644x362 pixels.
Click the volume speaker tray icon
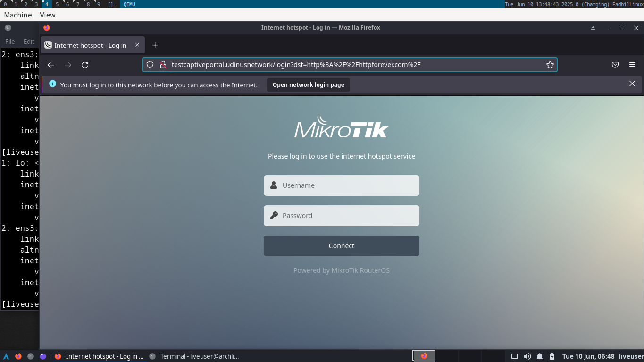[527, 356]
